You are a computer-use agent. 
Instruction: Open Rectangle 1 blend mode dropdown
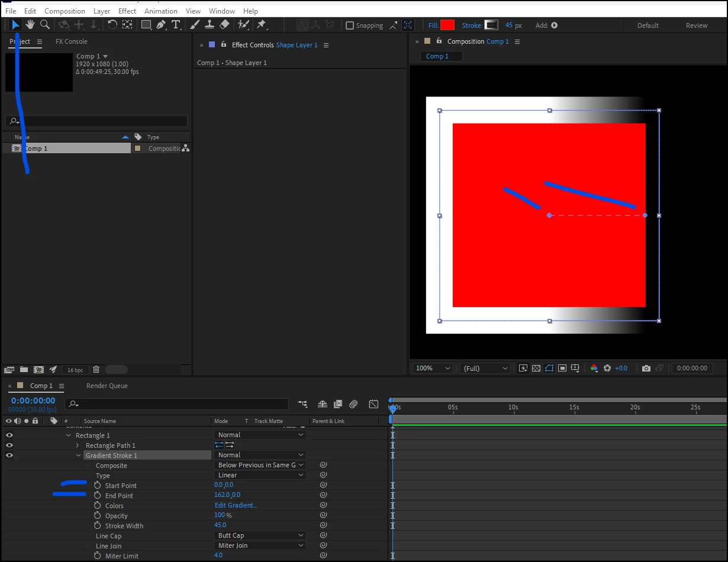[x=260, y=435]
